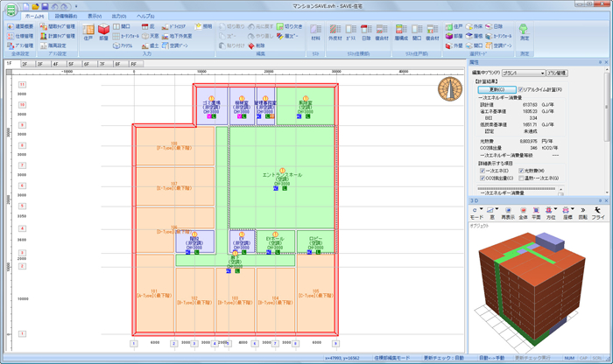Viewport: 613px width, 364px height.
Task: Click 平面 plan view in the 3D panel
Action: point(536,213)
